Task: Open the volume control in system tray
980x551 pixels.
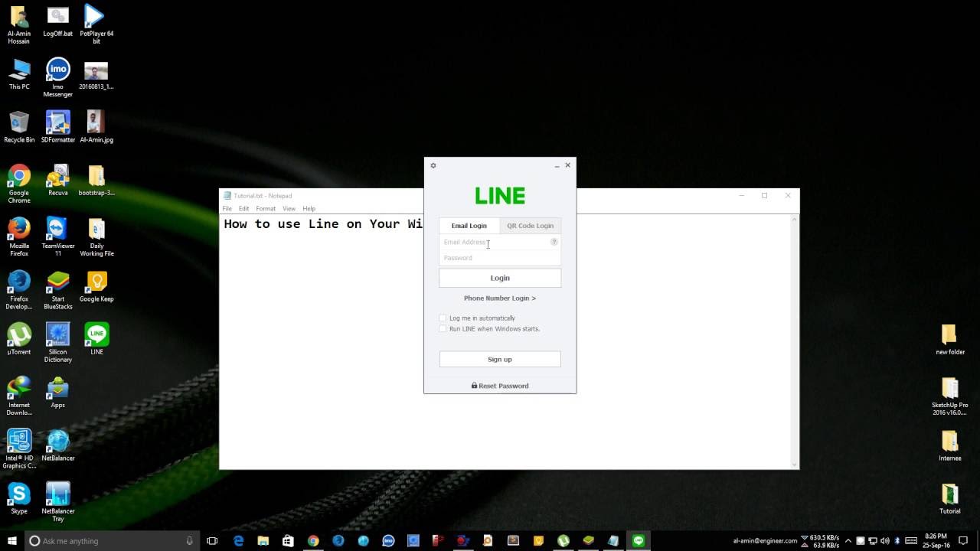Action: [885, 541]
